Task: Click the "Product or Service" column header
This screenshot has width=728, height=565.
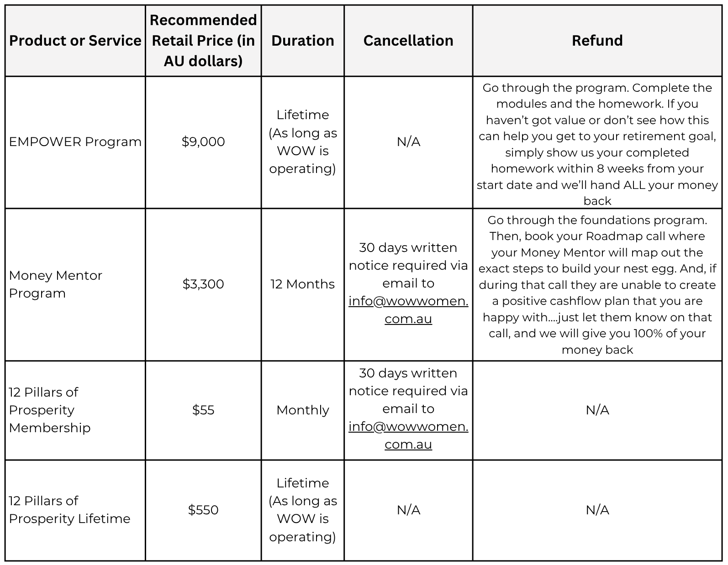Action: click(75, 41)
